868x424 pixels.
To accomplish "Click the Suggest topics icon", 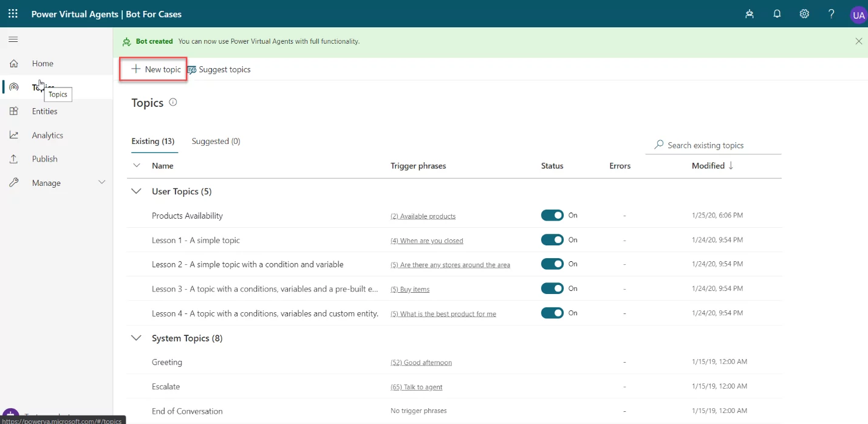I will 191,70.
